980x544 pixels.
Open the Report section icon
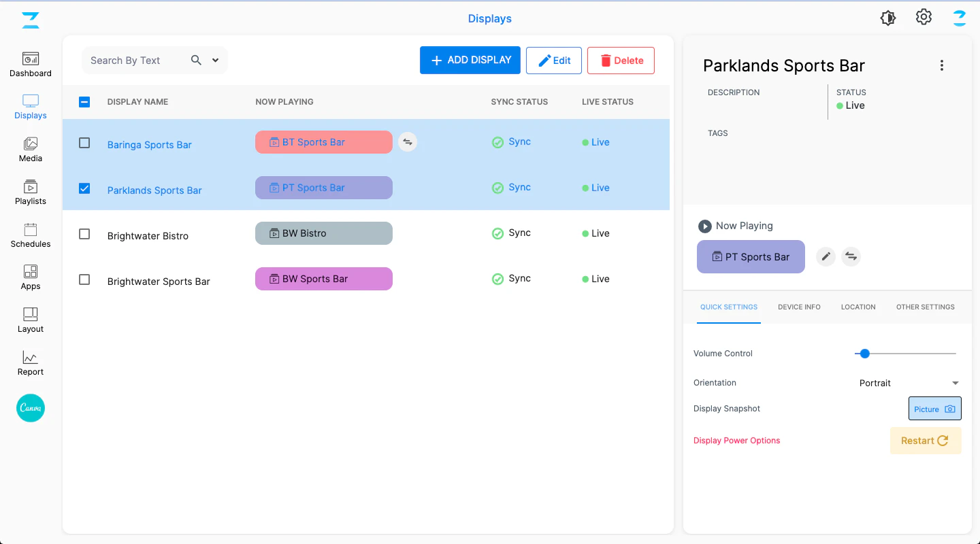(x=31, y=363)
